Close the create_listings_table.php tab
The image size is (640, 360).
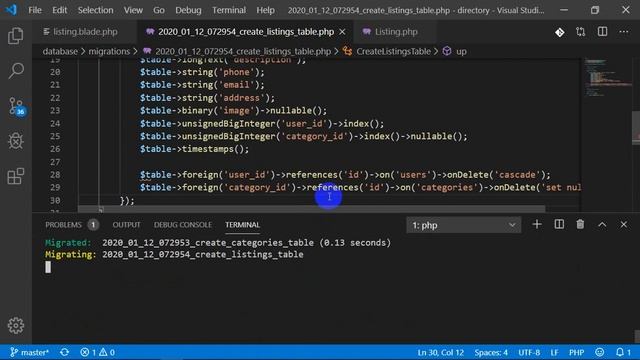[342, 32]
